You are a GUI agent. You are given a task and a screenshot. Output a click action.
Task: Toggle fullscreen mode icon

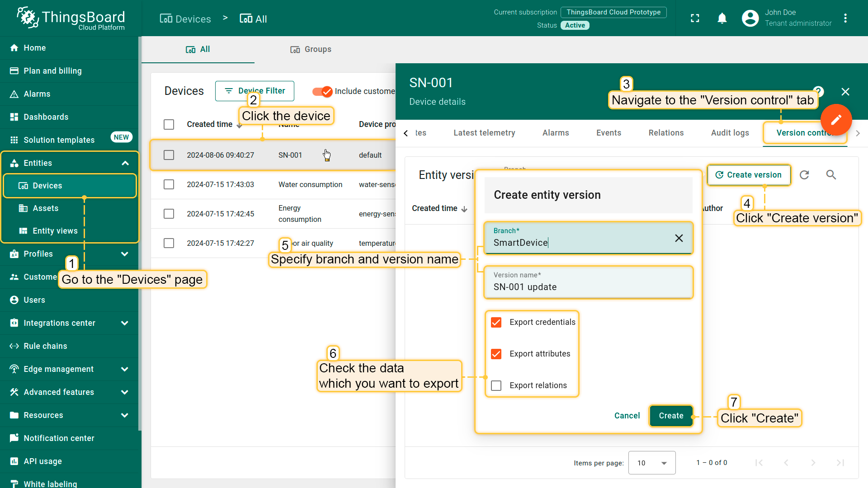tap(695, 18)
